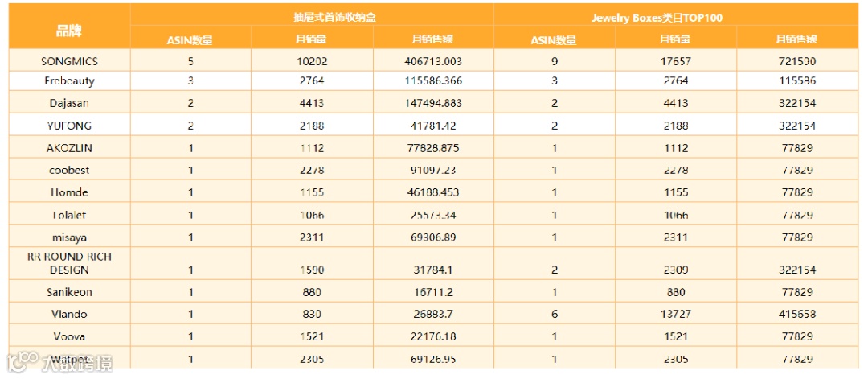
Task: Select the Dajasan brand cell
Action: 69,103
